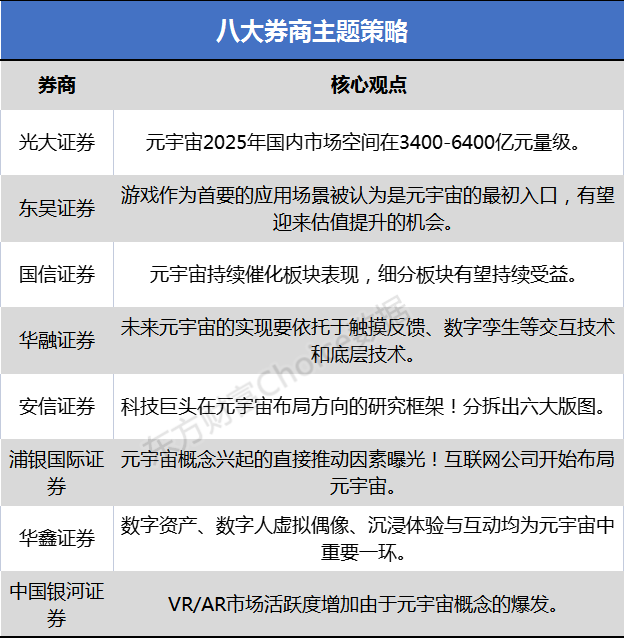Click the 中国银河证券 cell

click(x=57, y=605)
